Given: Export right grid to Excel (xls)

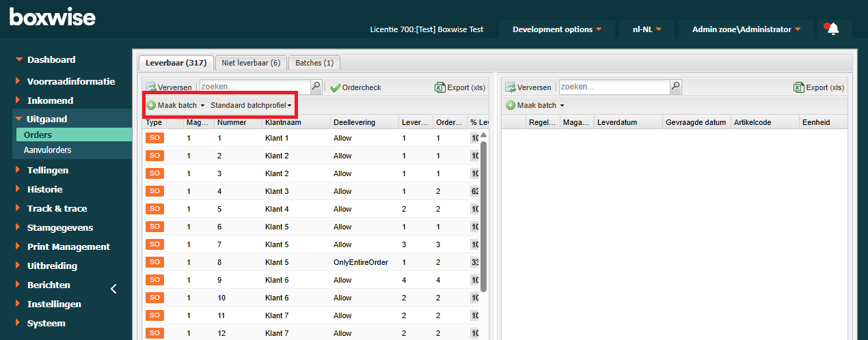Looking at the screenshot, I should (819, 87).
